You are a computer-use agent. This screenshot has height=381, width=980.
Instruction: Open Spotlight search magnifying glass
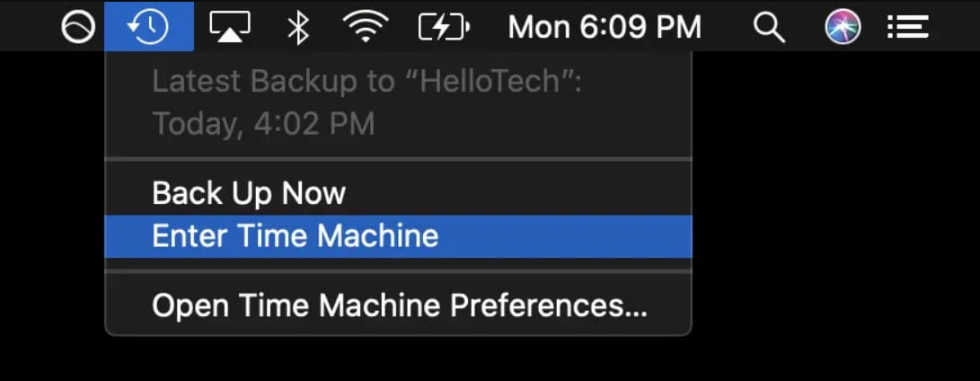click(x=769, y=28)
